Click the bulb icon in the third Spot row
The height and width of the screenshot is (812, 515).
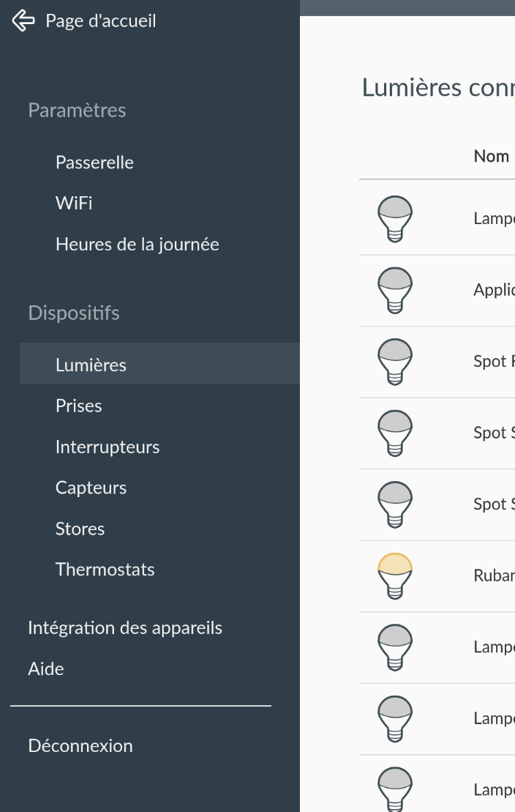pyautogui.click(x=395, y=504)
